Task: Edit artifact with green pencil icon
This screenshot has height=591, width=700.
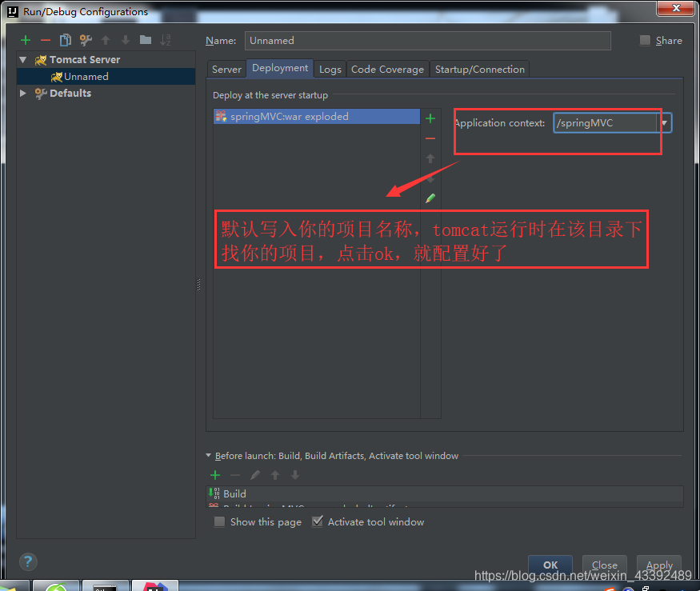Action: tap(430, 198)
